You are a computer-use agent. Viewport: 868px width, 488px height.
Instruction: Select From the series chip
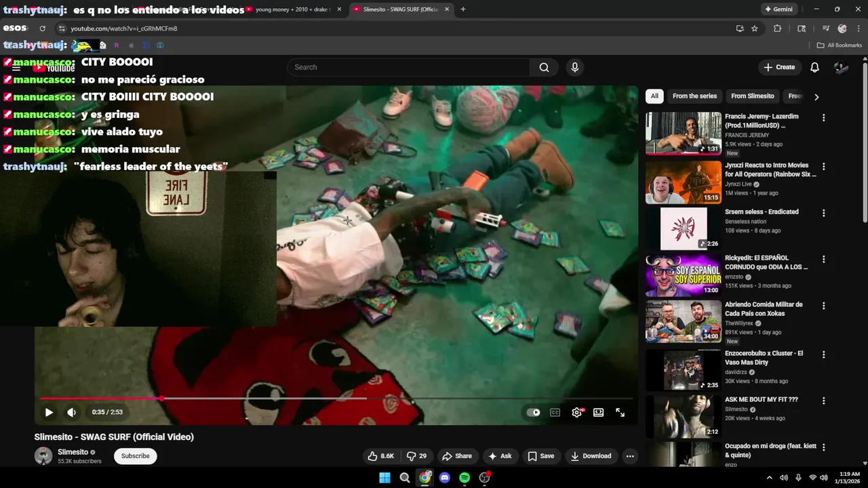coord(694,96)
